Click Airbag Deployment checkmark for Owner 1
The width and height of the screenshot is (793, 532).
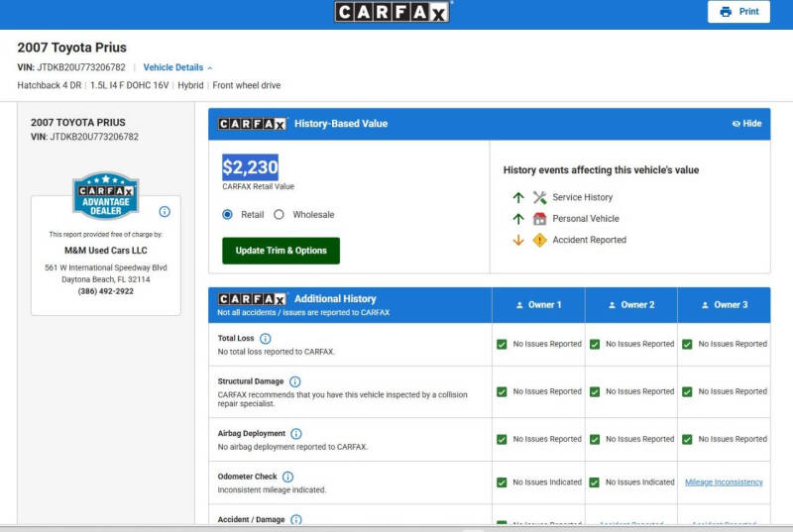coord(502,439)
